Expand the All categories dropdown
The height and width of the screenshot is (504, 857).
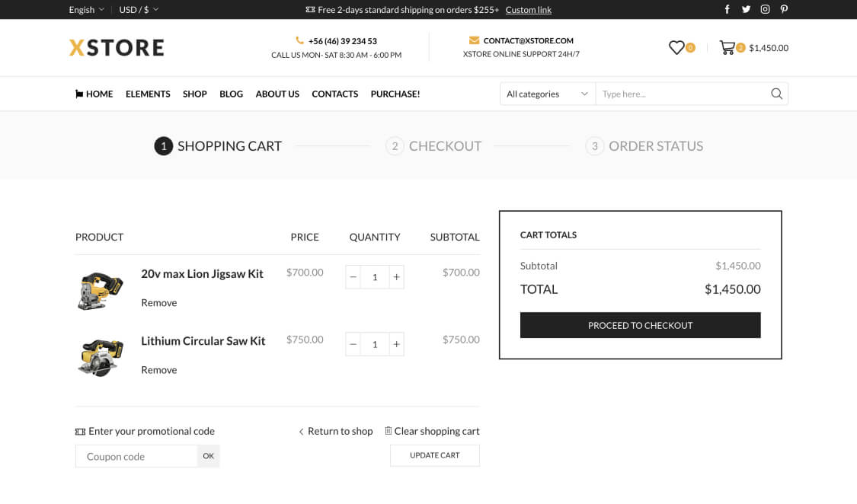point(547,94)
